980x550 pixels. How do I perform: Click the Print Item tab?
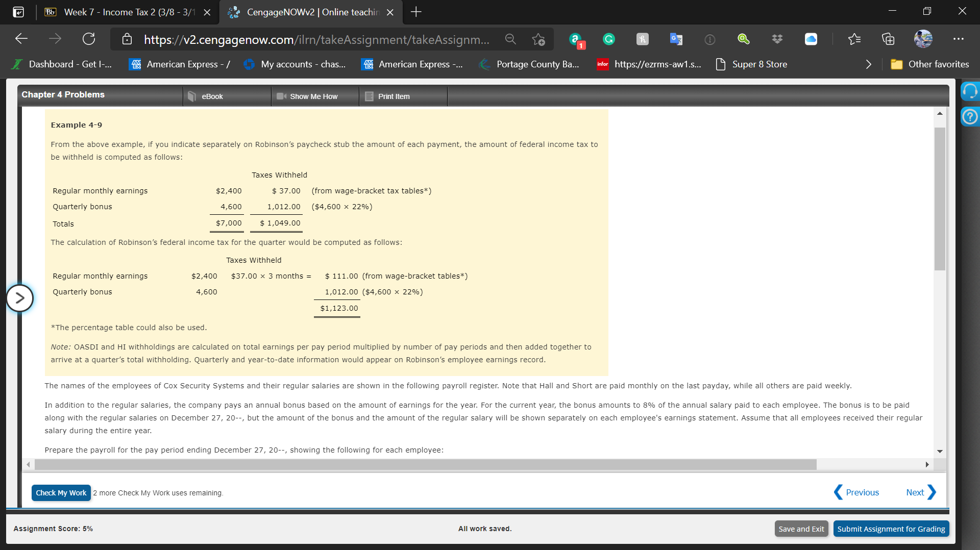click(x=403, y=96)
